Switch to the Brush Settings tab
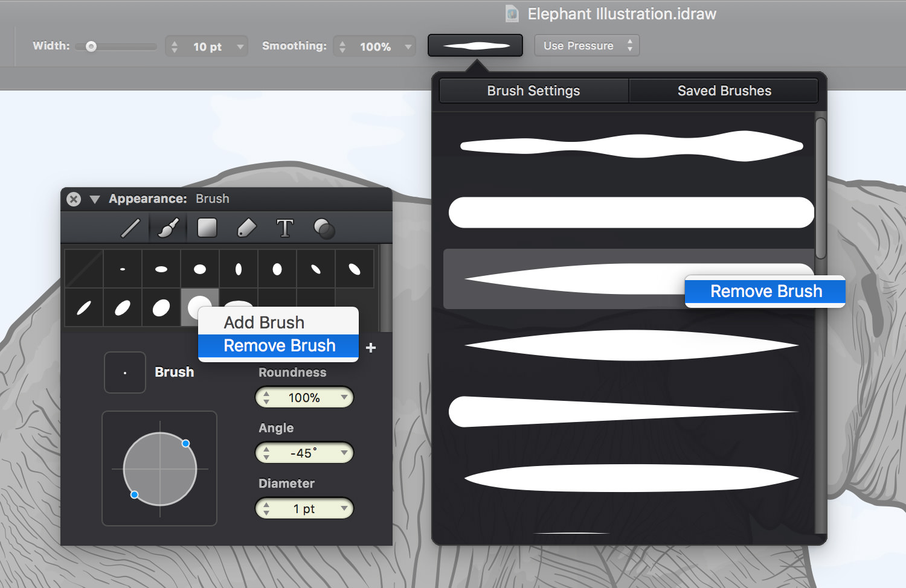 point(534,91)
